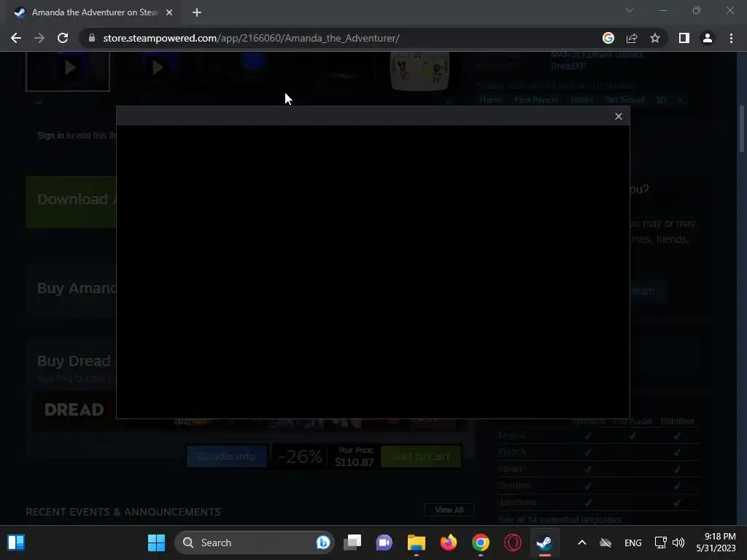Open the tab search dropdown chevron
The height and width of the screenshot is (560, 747).
630,10
